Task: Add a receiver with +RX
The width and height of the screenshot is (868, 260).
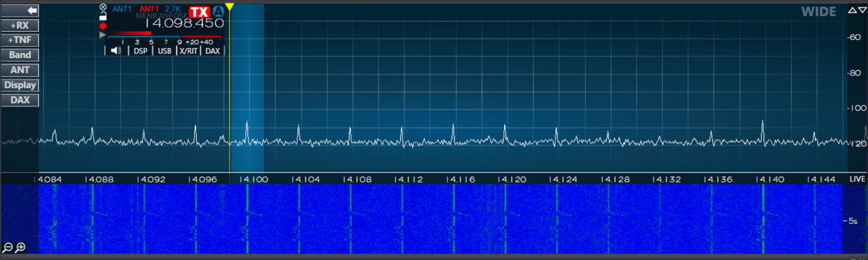Action: coord(20,25)
